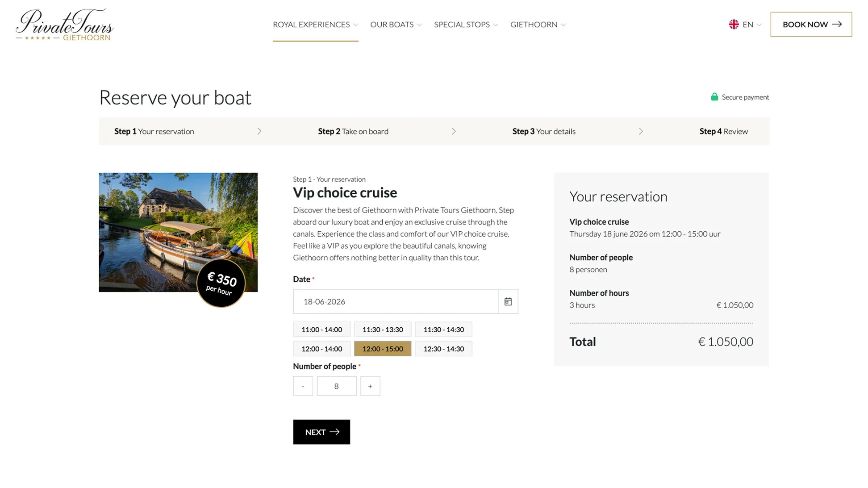This screenshot has width=868, height=488.
Task: Click the British flag language icon
Action: 733,25
